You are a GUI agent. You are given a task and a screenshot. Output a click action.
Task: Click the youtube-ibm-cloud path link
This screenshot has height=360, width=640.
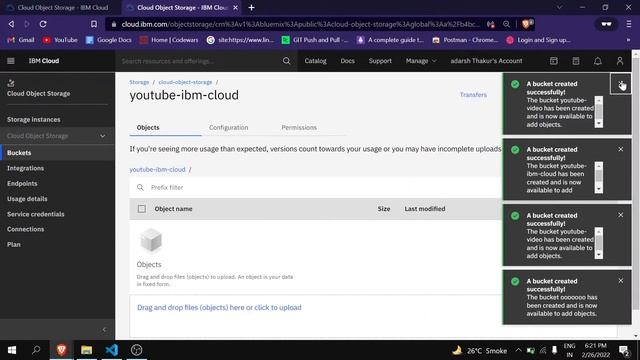pos(158,169)
